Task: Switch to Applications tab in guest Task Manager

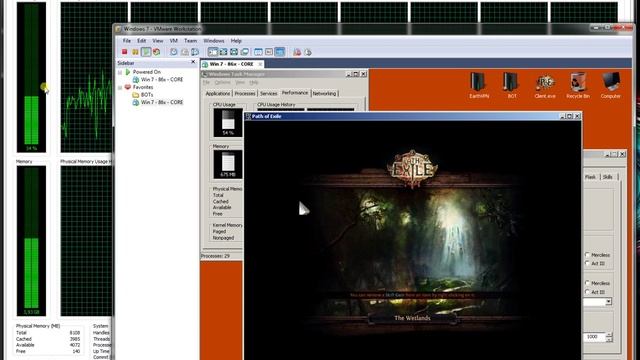Action: click(x=218, y=93)
